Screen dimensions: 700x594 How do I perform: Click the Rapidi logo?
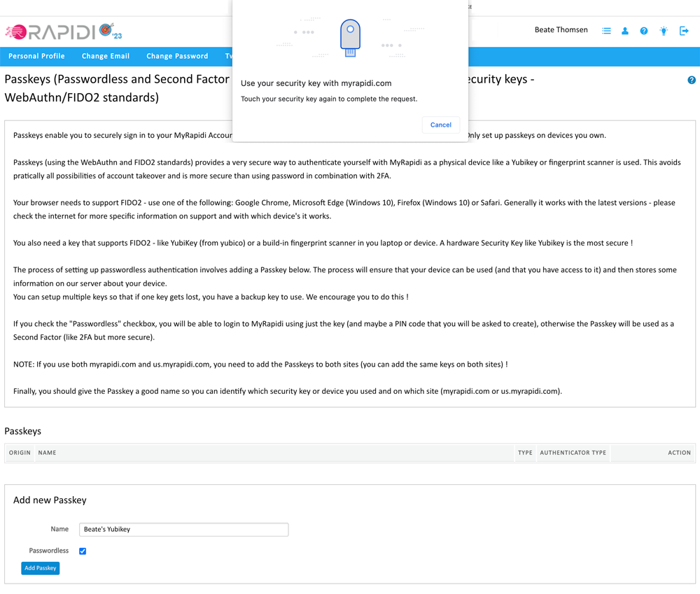click(64, 31)
